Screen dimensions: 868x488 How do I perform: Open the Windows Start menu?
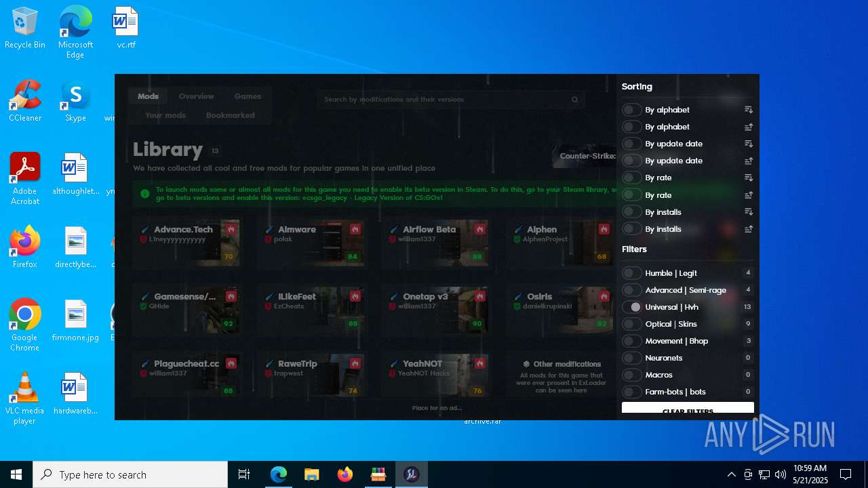(16, 474)
